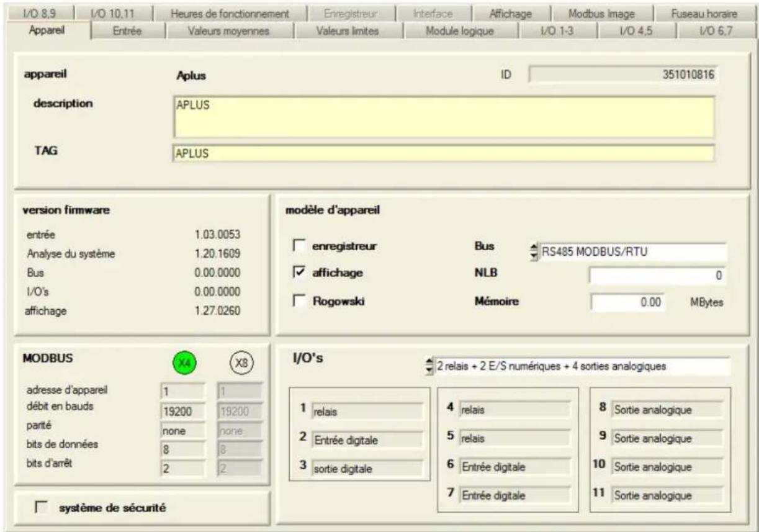Click X4 bits de données field
Screen dimensions: 759x532
click(182, 448)
